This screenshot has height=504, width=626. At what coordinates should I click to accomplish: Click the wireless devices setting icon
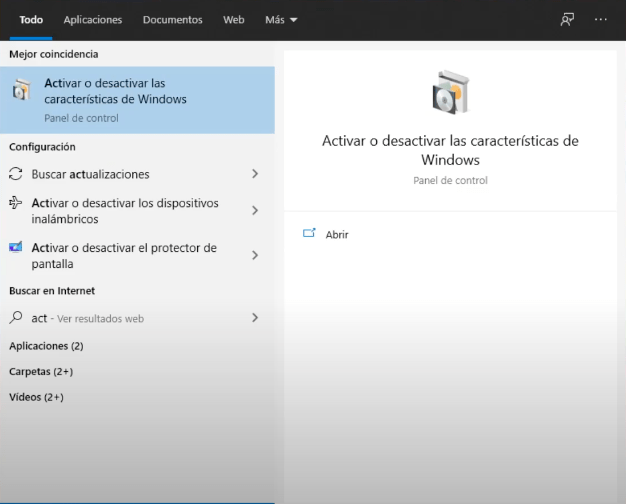click(16, 203)
